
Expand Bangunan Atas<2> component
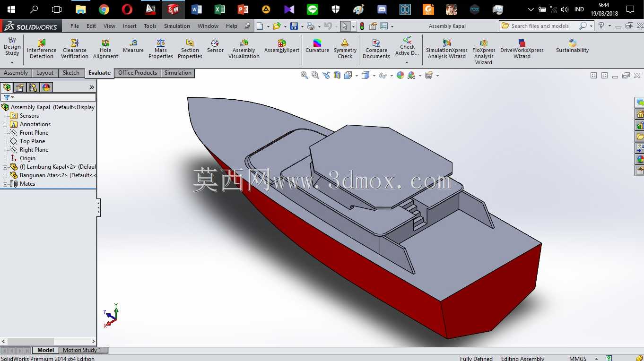click(5, 175)
